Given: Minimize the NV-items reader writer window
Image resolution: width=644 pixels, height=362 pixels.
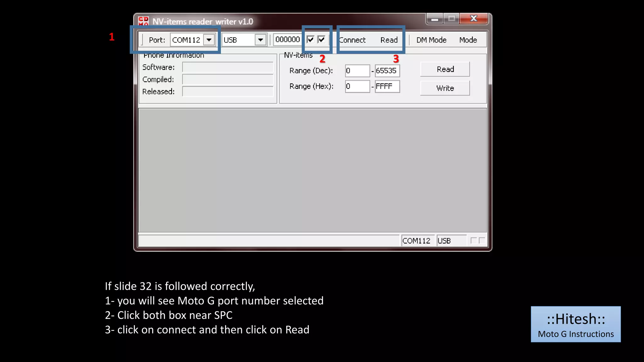Looking at the screenshot, I should click(x=435, y=19).
